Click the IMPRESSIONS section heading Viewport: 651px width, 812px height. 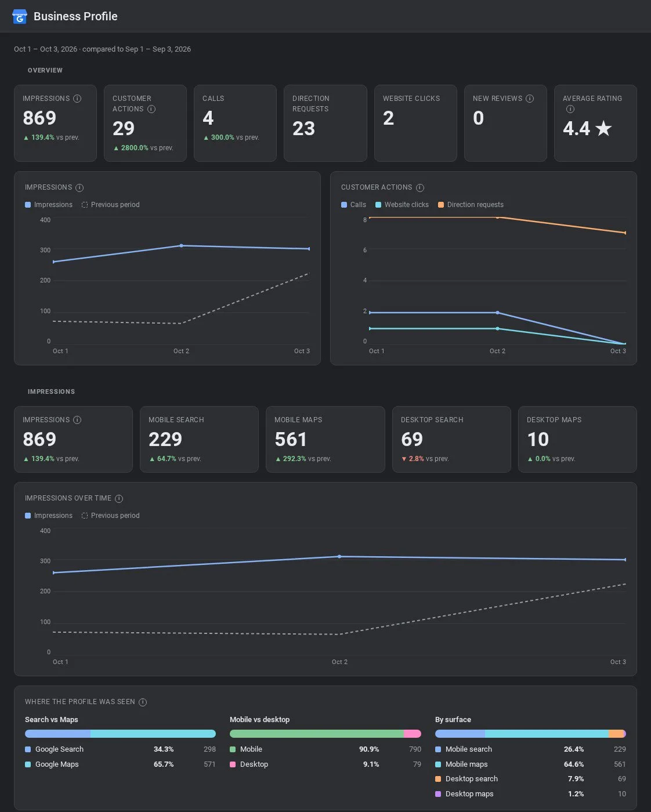tap(51, 391)
